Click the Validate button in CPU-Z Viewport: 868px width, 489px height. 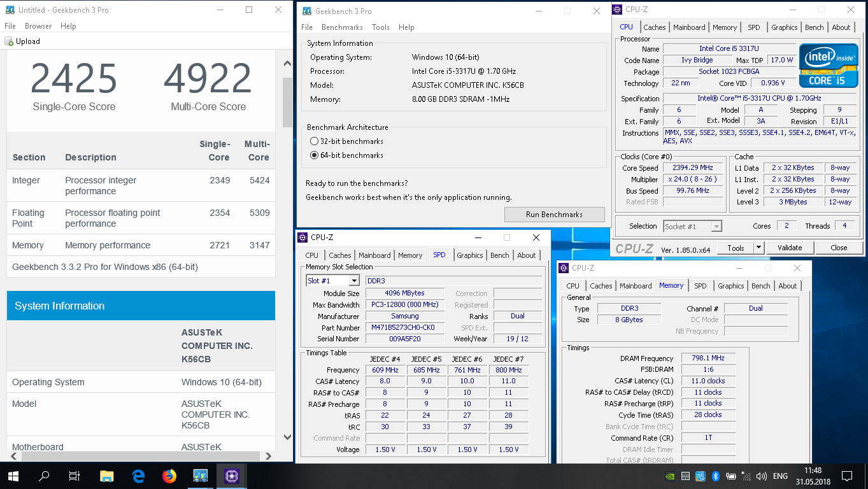[790, 248]
